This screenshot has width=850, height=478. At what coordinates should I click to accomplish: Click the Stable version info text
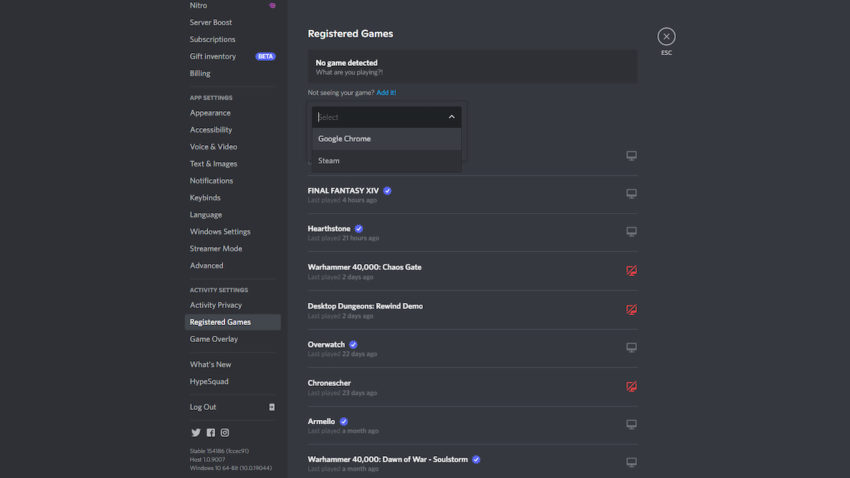pyautogui.click(x=219, y=451)
